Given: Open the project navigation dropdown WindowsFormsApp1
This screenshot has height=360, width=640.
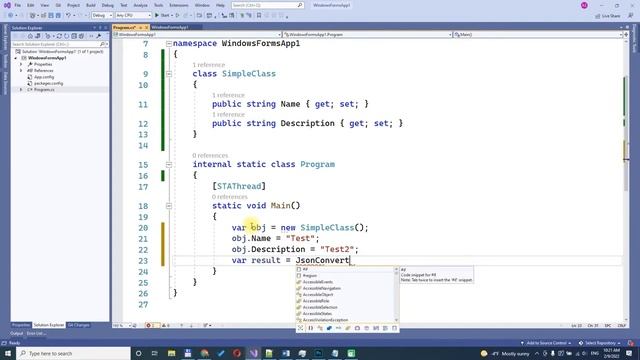Looking at the screenshot, I should [x=198, y=35].
